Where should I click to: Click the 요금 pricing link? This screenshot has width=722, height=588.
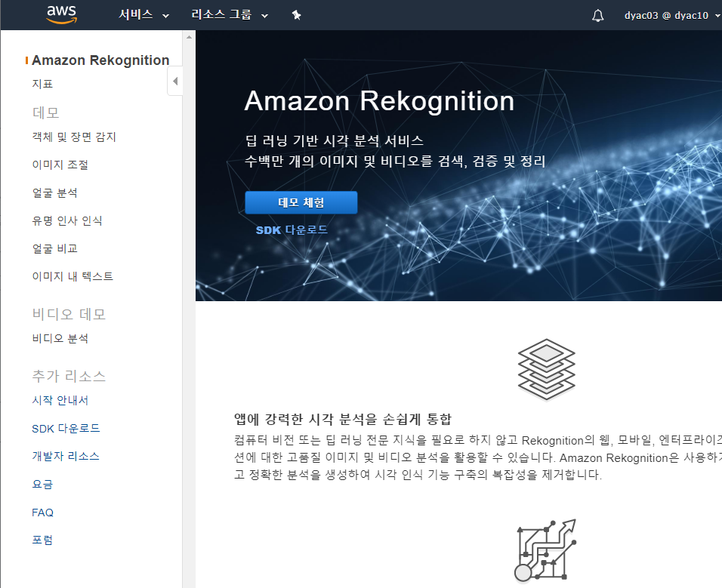pyautogui.click(x=42, y=484)
